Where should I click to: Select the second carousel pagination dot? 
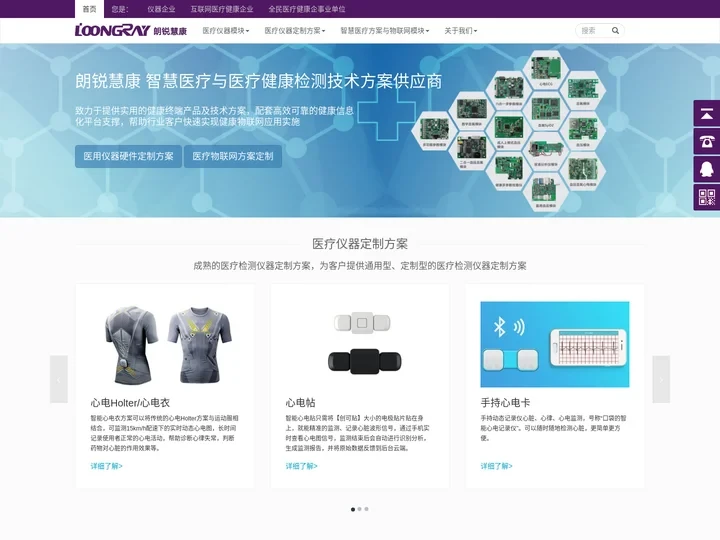point(360,509)
